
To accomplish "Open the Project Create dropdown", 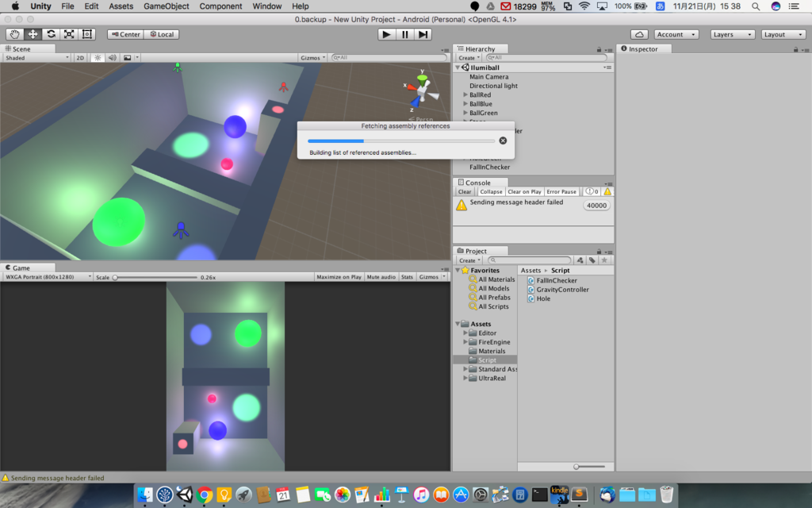I will (x=469, y=260).
